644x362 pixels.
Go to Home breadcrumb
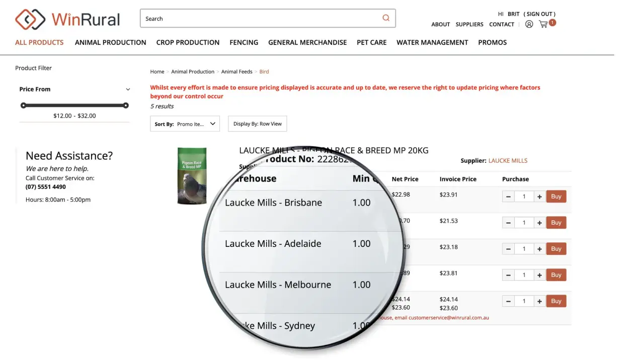click(x=157, y=71)
